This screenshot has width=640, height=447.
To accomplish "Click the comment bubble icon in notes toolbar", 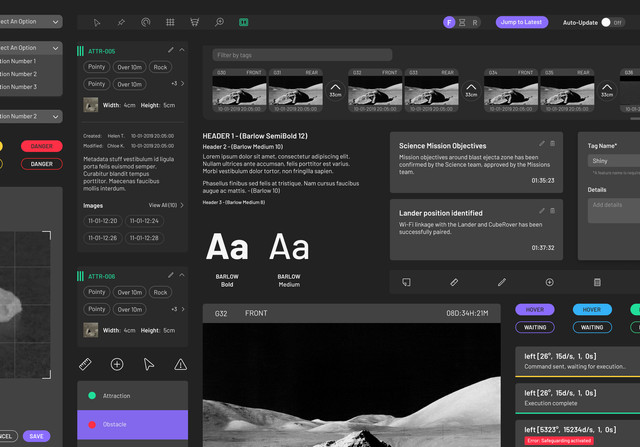I will point(407,282).
